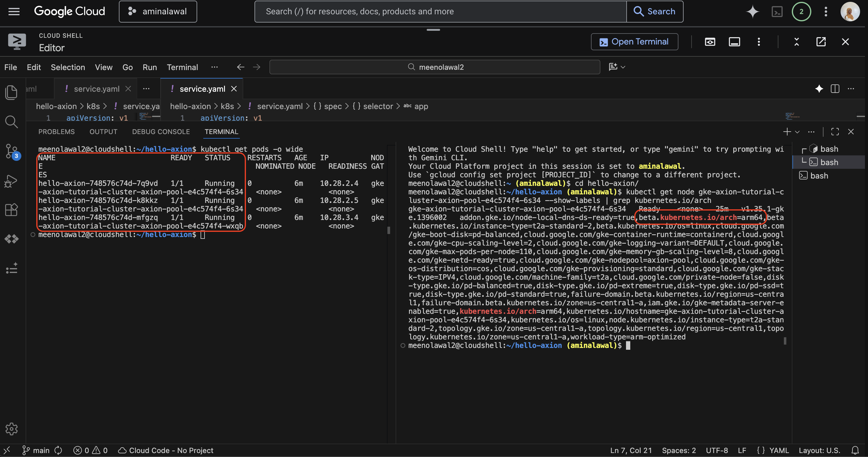868x457 pixels.
Task: Open the File menu
Action: [10, 67]
